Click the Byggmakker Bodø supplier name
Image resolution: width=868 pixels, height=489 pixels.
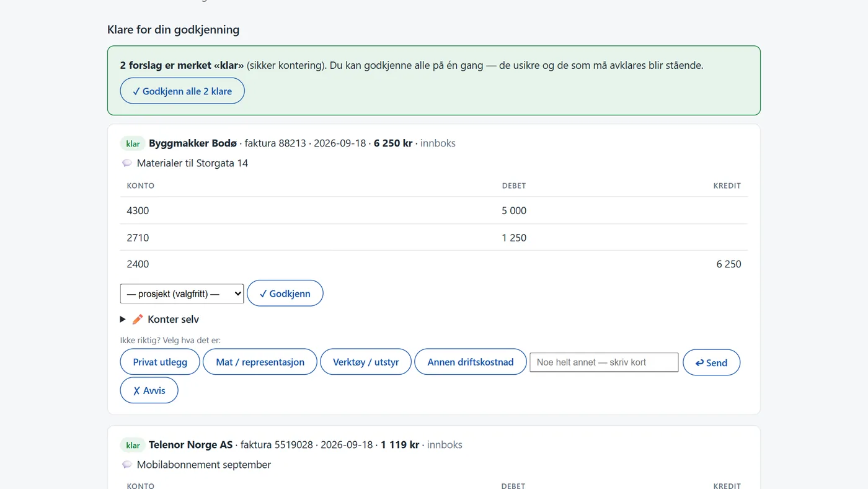193,143
